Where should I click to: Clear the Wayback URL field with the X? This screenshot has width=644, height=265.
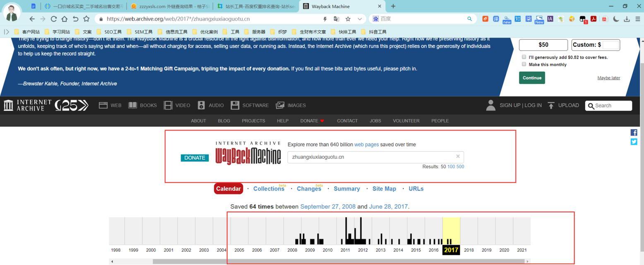point(458,157)
